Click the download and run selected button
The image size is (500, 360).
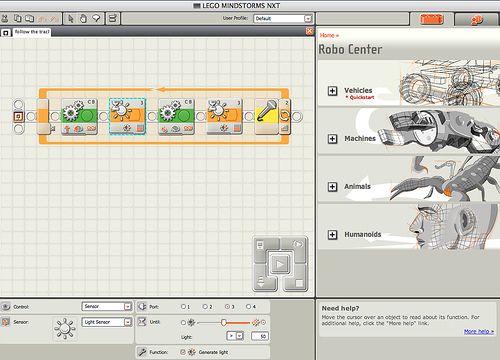[x=297, y=245]
